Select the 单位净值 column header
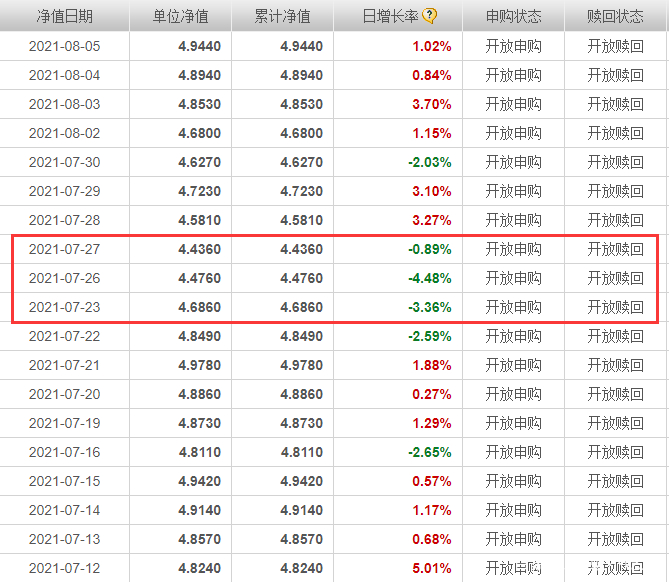The width and height of the screenshot is (669, 582). (180, 16)
